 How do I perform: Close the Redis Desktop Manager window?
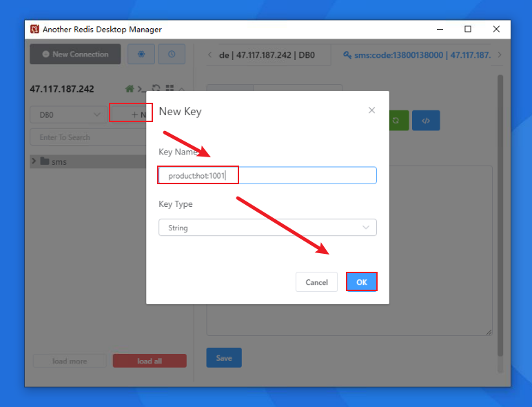tap(496, 29)
